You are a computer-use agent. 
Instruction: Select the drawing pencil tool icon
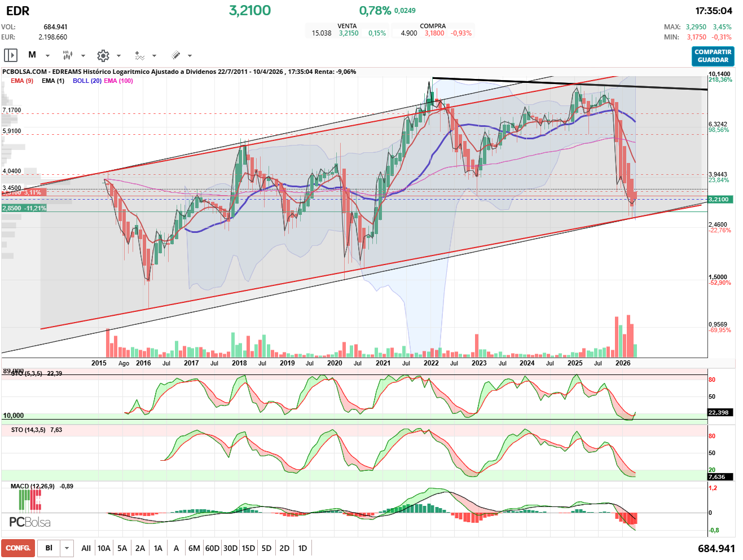pyautogui.click(x=175, y=55)
